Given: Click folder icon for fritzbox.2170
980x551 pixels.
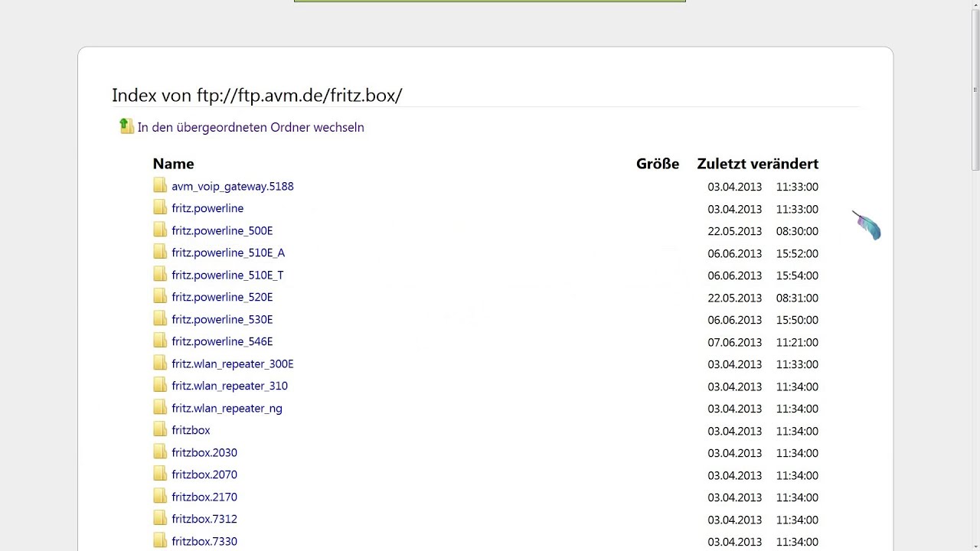Looking at the screenshot, I should [160, 496].
